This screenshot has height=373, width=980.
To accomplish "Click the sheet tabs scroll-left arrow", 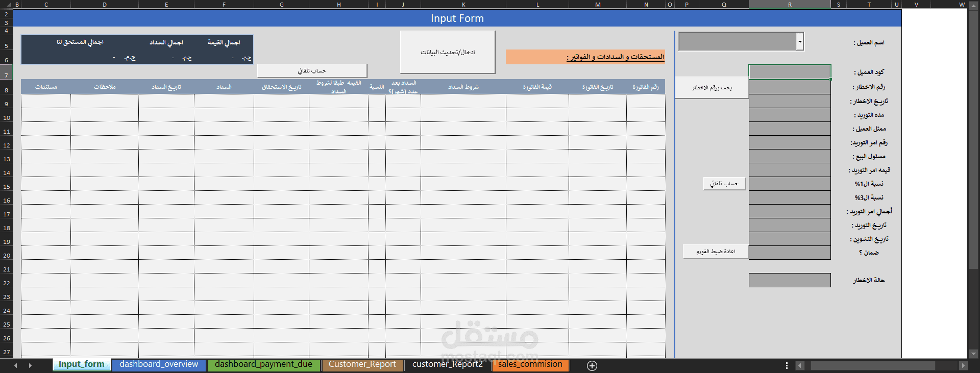I will point(16,365).
